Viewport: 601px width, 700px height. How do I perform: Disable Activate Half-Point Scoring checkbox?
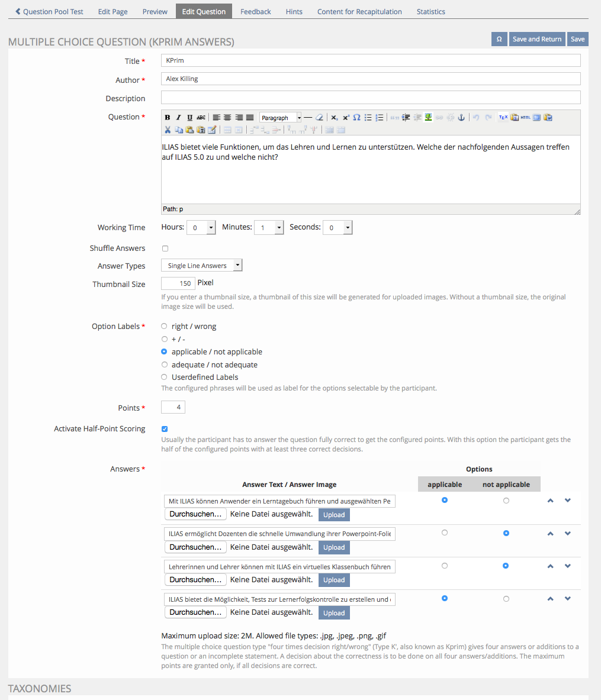point(165,429)
